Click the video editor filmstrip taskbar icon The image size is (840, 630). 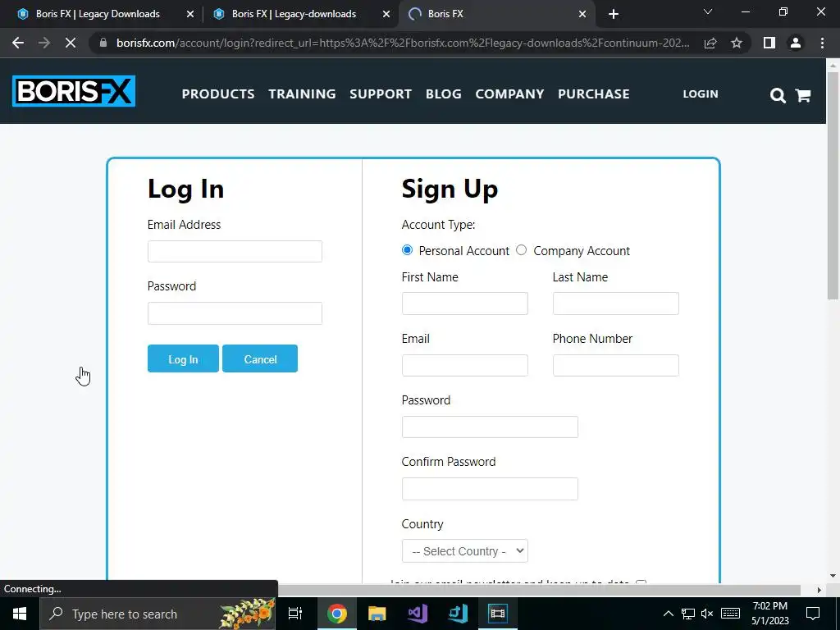tap(498, 614)
